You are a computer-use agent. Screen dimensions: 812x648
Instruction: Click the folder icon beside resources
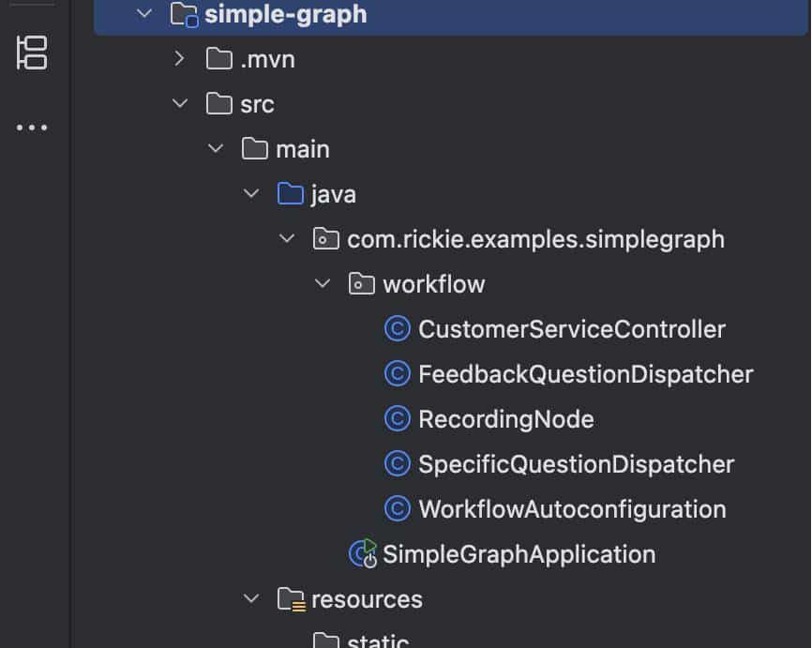292,599
